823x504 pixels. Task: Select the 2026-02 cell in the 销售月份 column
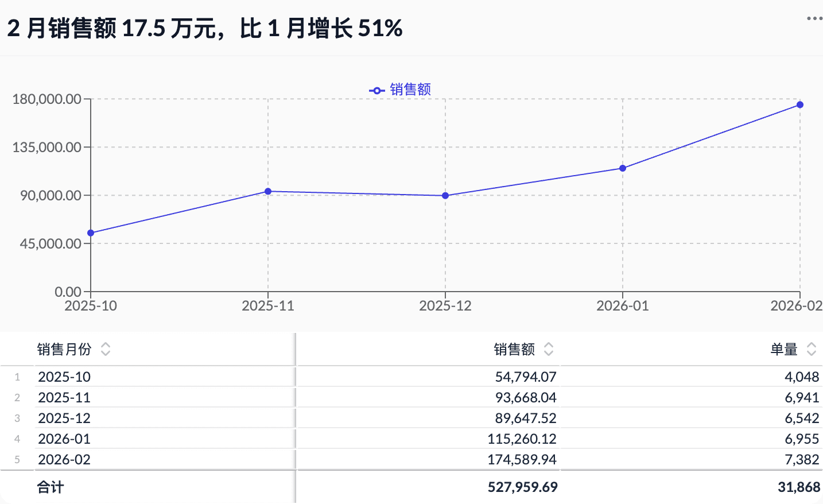point(64,460)
